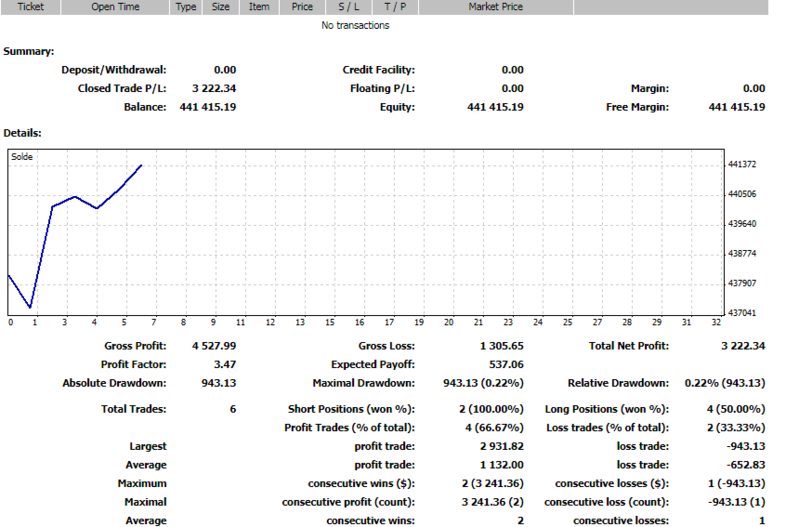The width and height of the screenshot is (799, 527).
Task: Click the Item column header
Action: [x=259, y=7]
